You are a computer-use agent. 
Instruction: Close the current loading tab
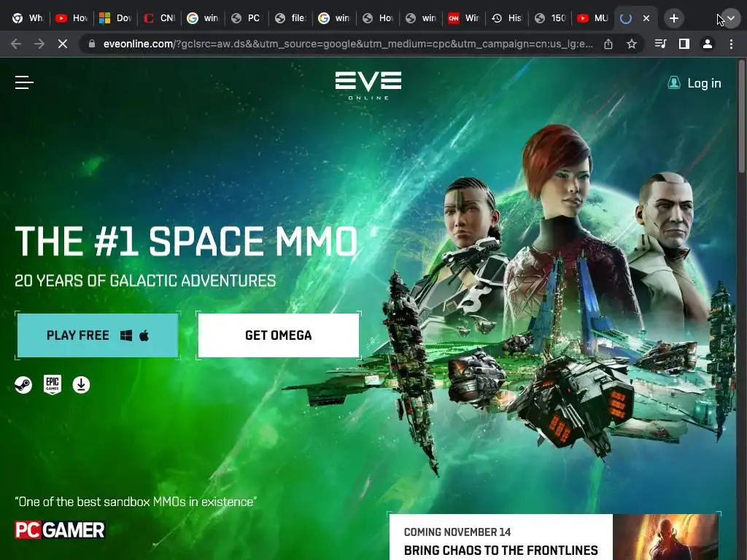(x=646, y=18)
